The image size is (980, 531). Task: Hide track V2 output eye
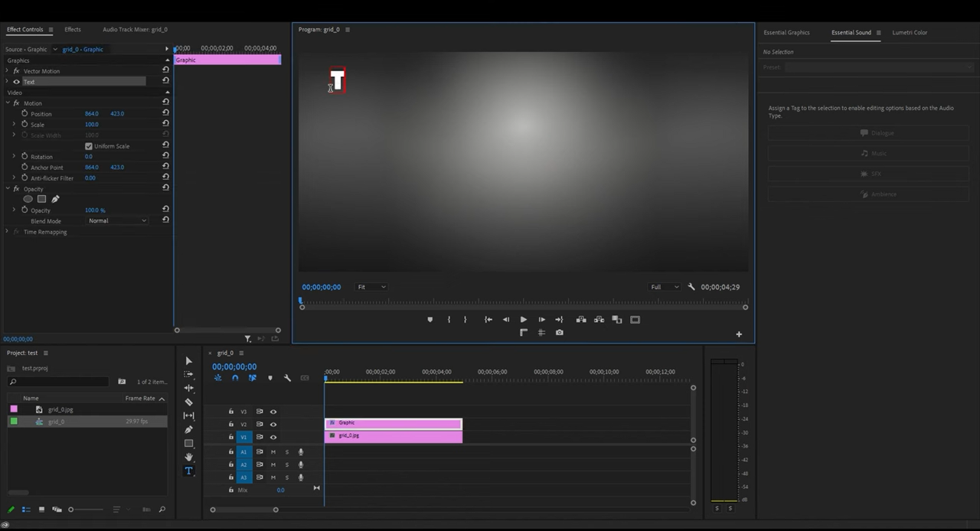pyautogui.click(x=273, y=425)
